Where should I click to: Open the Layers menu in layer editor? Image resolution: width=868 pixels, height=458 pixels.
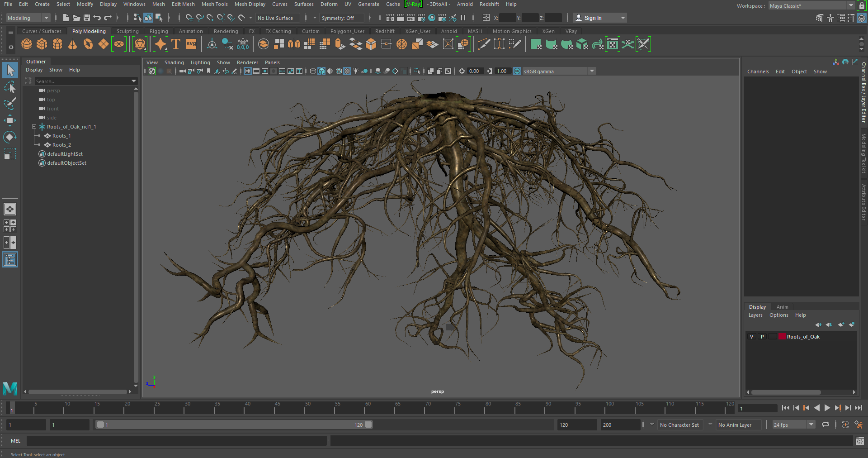click(x=755, y=315)
